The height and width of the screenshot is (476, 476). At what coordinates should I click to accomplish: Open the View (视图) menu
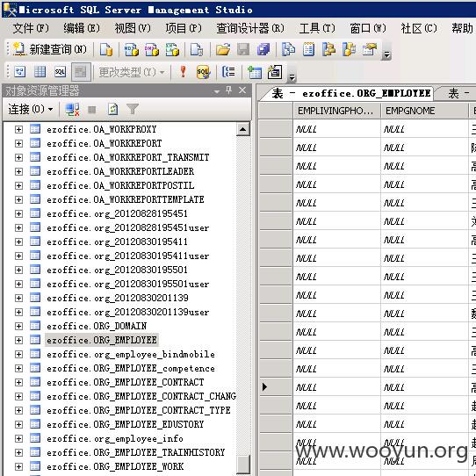pyautogui.click(x=133, y=28)
